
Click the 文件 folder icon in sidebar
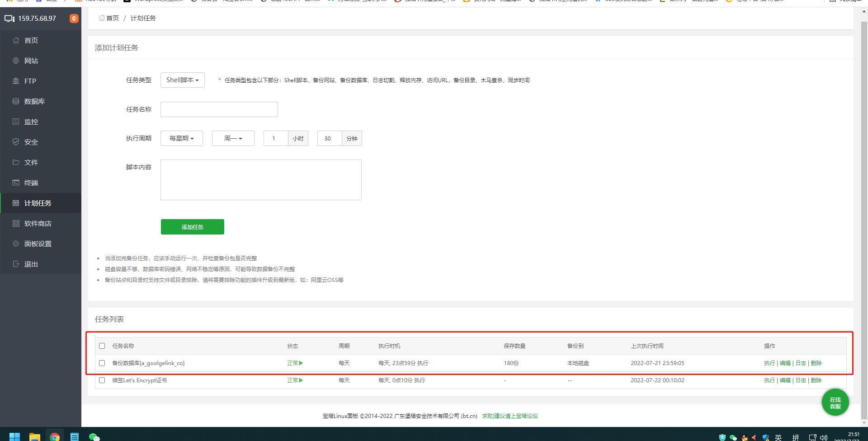click(16, 162)
